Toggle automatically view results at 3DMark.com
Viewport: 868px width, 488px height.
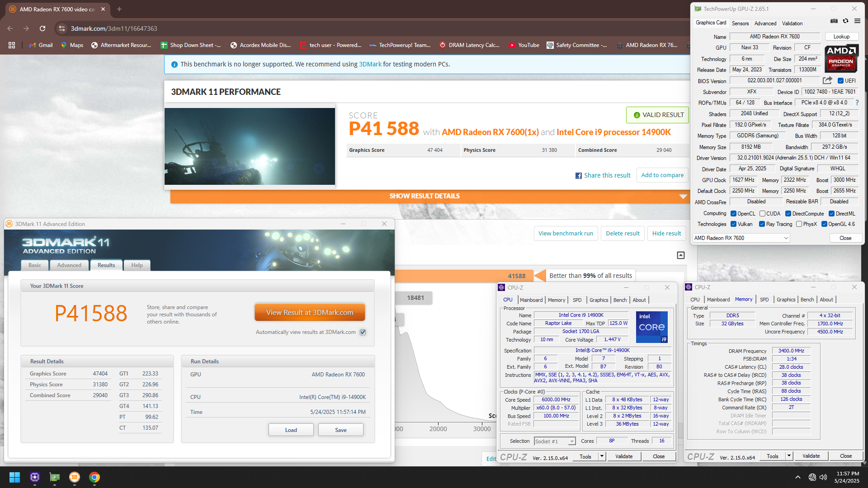click(363, 332)
